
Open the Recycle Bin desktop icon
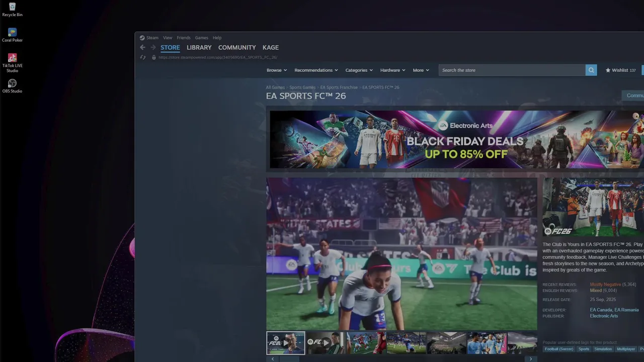(x=12, y=10)
